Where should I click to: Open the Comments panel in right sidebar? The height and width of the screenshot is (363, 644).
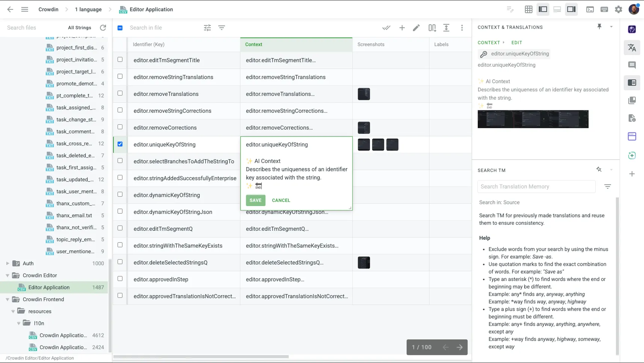(632, 65)
